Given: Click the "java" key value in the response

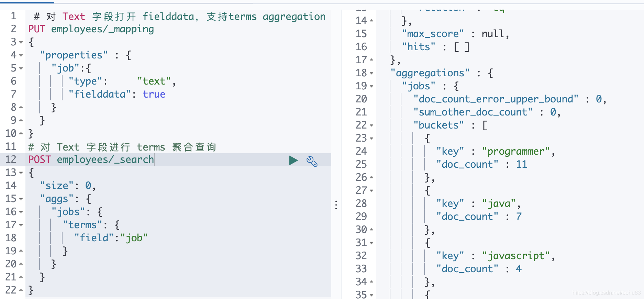Looking at the screenshot, I should (x=499, y=204).
